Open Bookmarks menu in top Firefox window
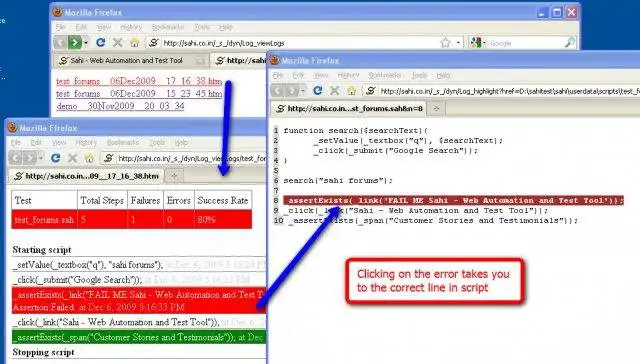The image size is (640, 364). click(168, 27)
